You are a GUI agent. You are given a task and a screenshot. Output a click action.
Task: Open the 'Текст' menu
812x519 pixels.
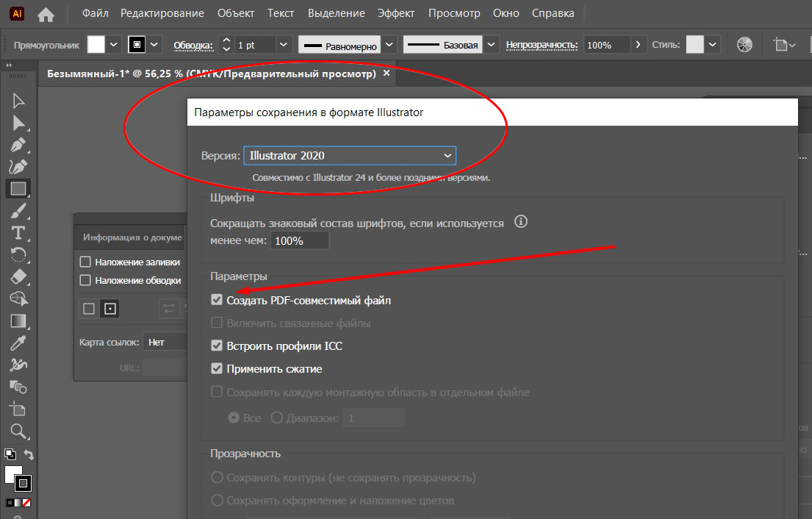click(x=281, y=13)
